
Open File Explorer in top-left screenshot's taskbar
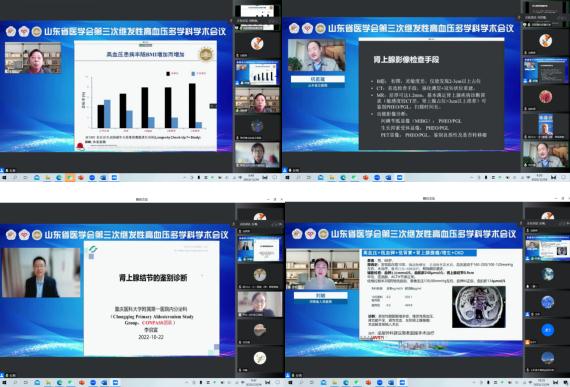pyautogui.click(x=48, y=178)
